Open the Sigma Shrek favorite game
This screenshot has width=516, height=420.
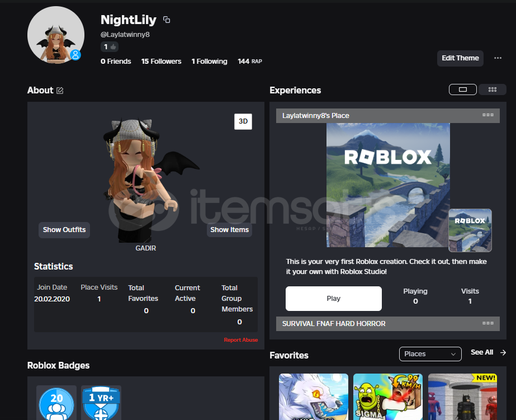(x=387, y=397)
